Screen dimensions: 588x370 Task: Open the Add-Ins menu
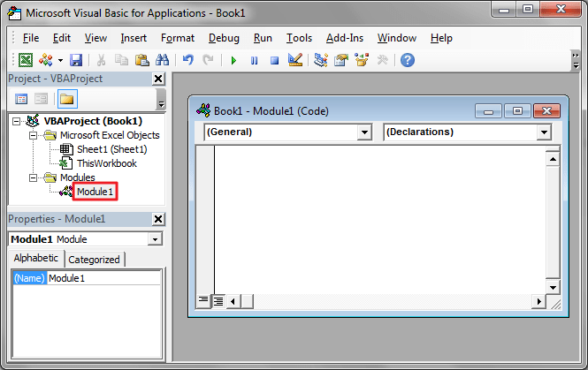point(345,38)
